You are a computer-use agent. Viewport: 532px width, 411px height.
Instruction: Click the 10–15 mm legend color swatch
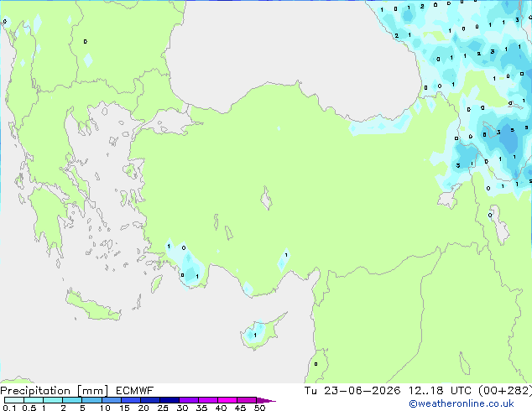coord(112,400)
